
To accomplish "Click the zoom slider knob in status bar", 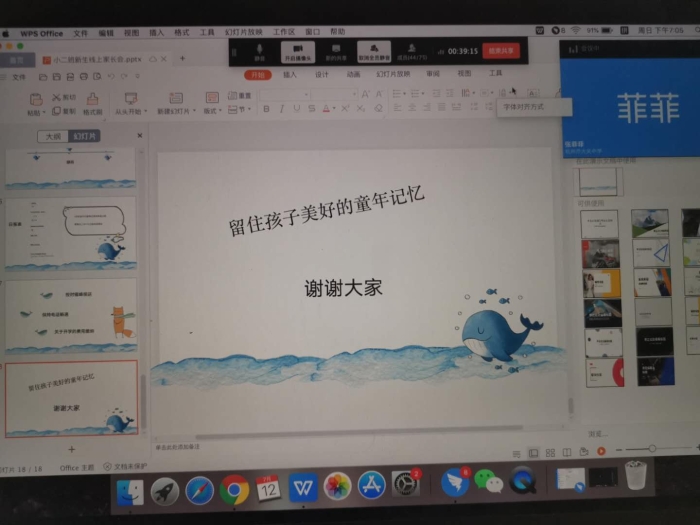I will (652, 448).
